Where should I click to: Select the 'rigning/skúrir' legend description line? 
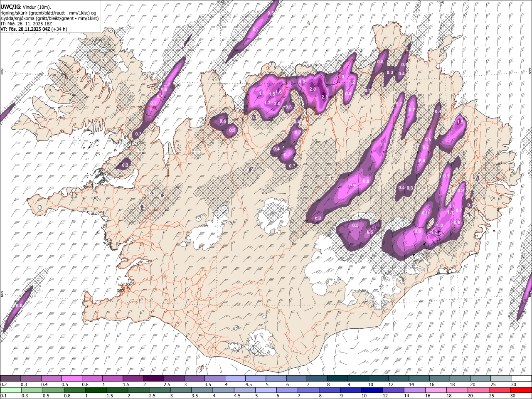pos(48,12)
